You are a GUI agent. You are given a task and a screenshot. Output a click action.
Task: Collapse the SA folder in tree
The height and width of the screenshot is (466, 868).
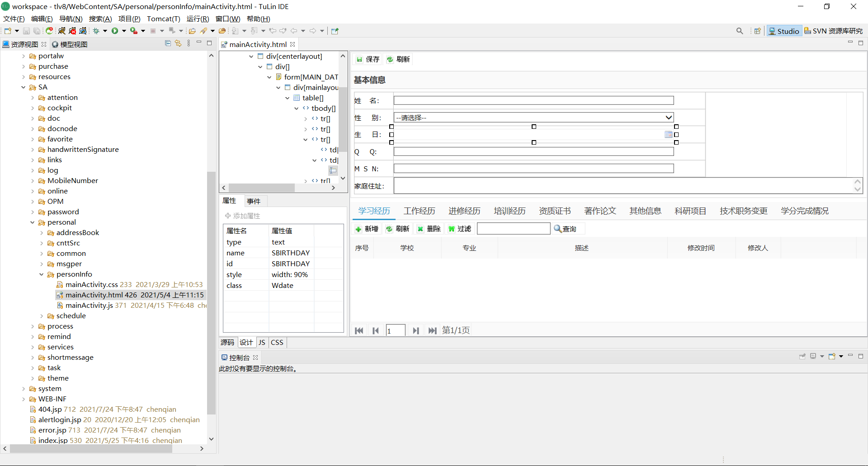23,87
